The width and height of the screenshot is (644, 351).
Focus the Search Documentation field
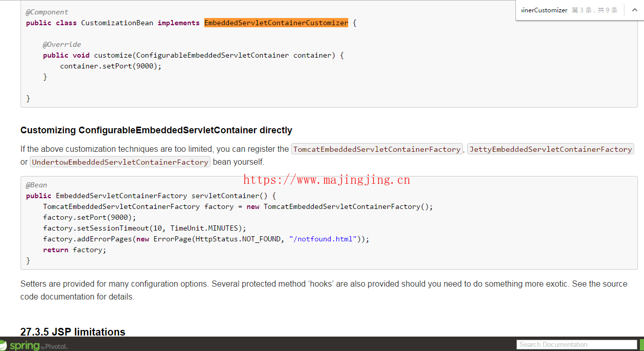[577, 345]
